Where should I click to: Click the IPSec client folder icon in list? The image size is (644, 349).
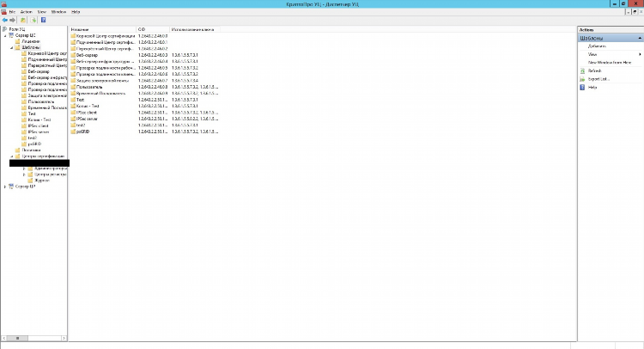point(73,113)
